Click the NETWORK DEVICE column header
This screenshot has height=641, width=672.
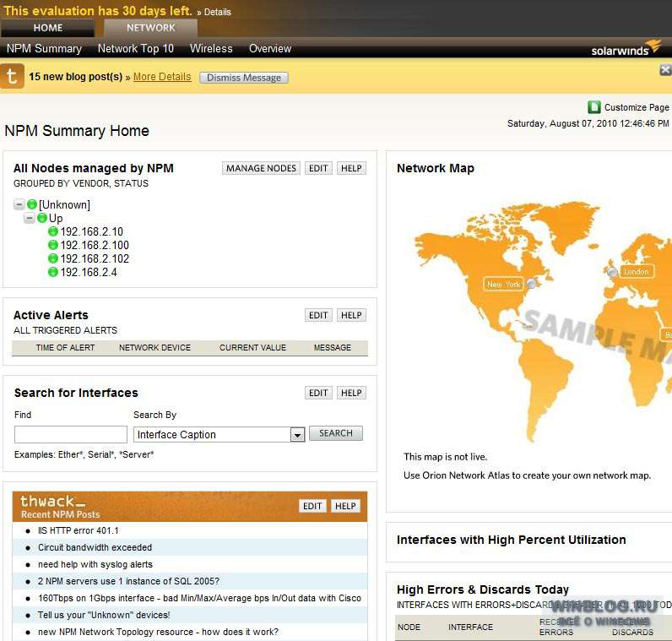click(x=154, y=348)
